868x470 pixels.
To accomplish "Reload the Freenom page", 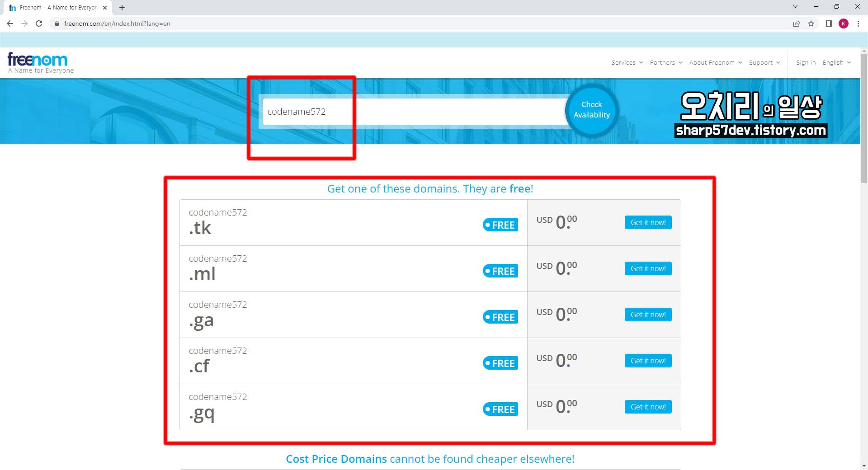I will (x=39, y=23).
